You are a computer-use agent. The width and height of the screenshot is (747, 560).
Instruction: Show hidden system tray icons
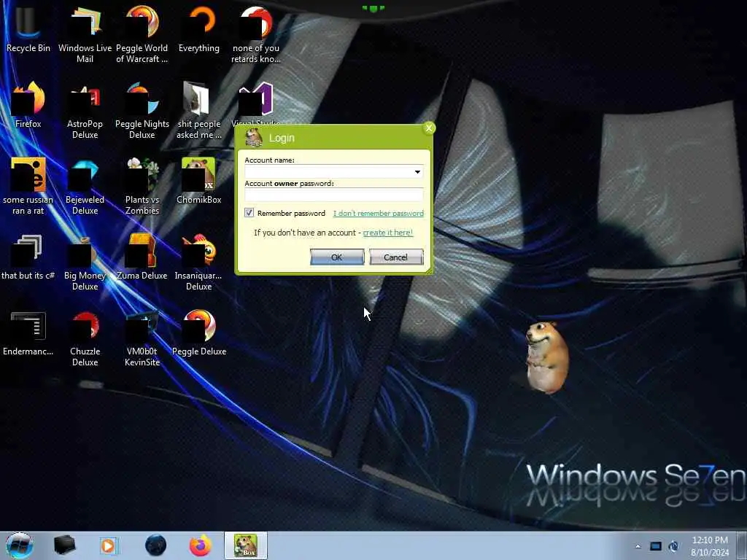tap(638, 546)
